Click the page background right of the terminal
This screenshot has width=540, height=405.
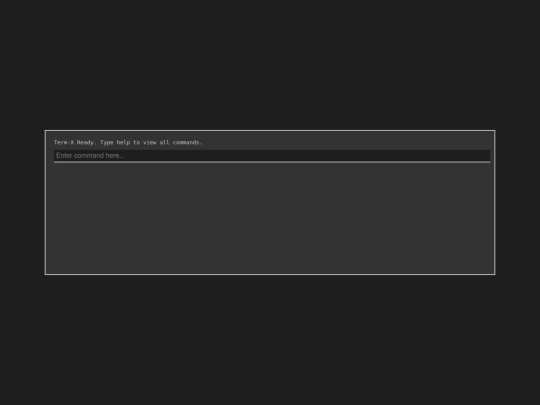(x=518, y=202)
